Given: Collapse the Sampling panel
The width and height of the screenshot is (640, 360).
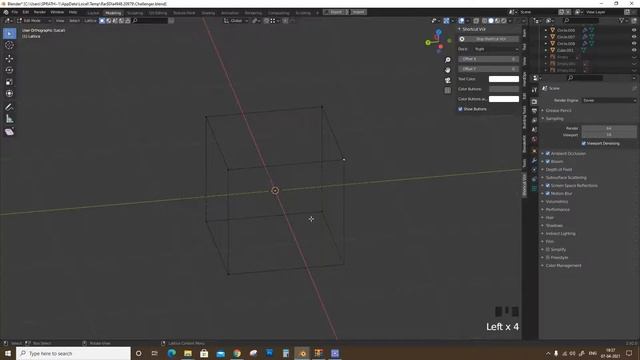Looking at the screenshot, I should (554, 119).
